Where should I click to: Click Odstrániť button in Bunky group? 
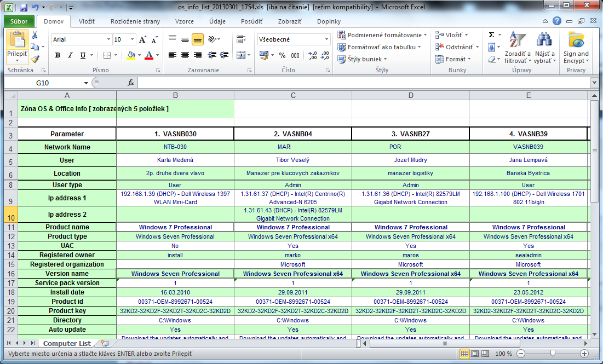pyautogui.click(x=457, y=47)
